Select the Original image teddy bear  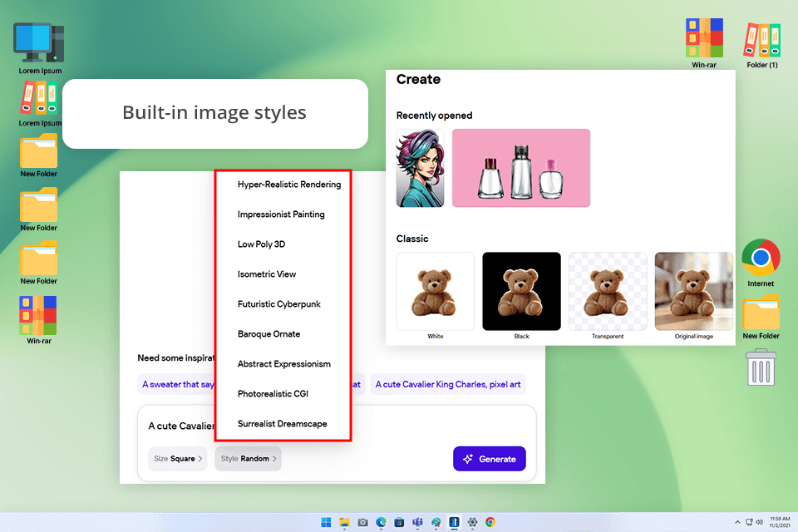pyautogui.click(x=693, y=292)
